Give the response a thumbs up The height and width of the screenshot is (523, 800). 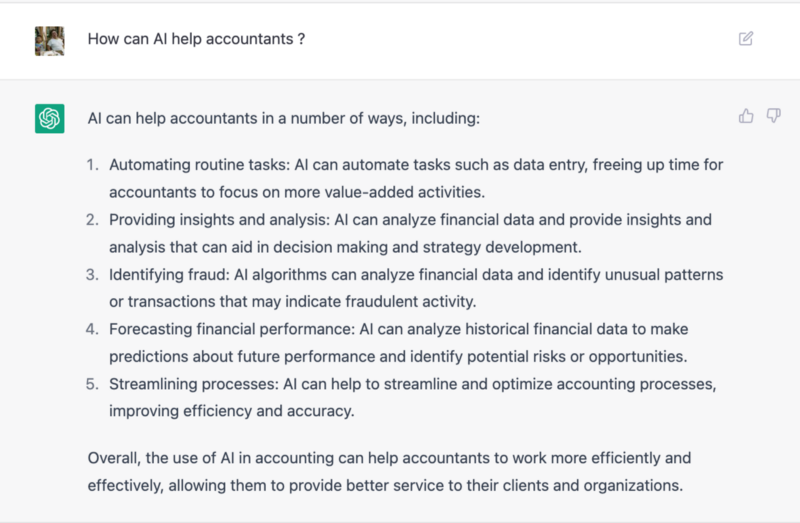pyautogui.click(x=746, y=117)
